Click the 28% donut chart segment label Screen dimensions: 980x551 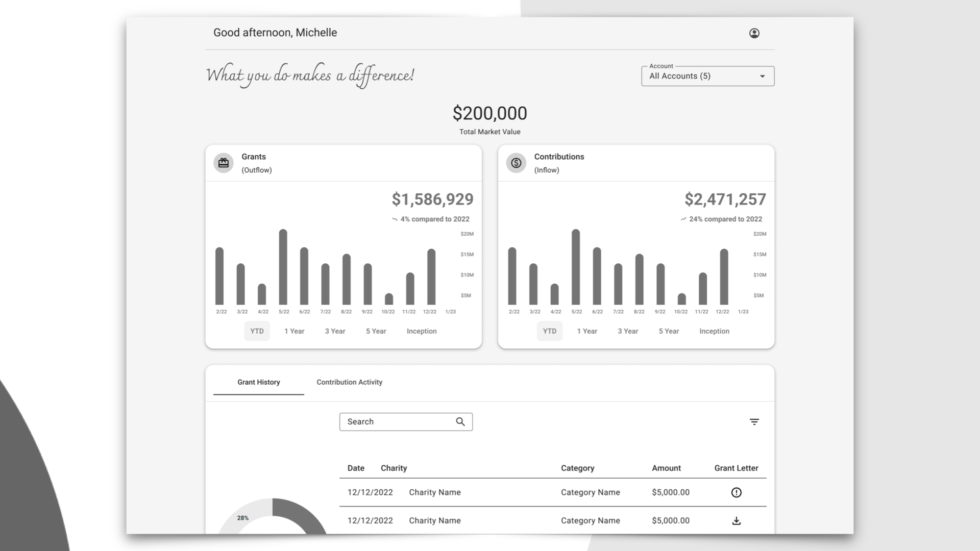[x=242, y=518]
